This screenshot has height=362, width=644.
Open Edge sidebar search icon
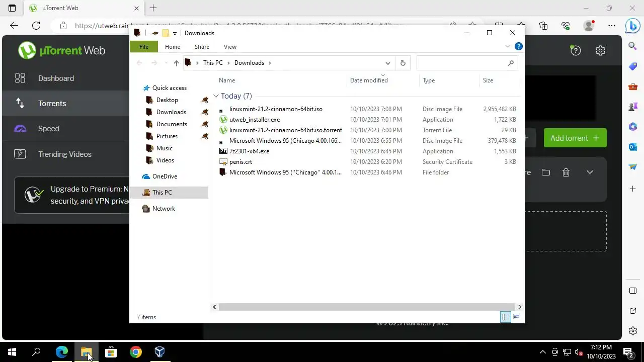[x=633, y=46]
